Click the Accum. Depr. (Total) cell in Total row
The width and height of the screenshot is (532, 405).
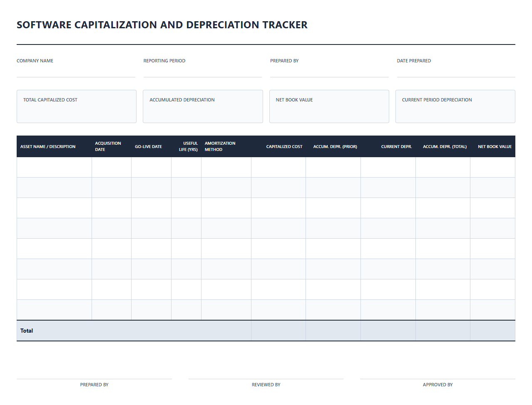tap(443, 331)
